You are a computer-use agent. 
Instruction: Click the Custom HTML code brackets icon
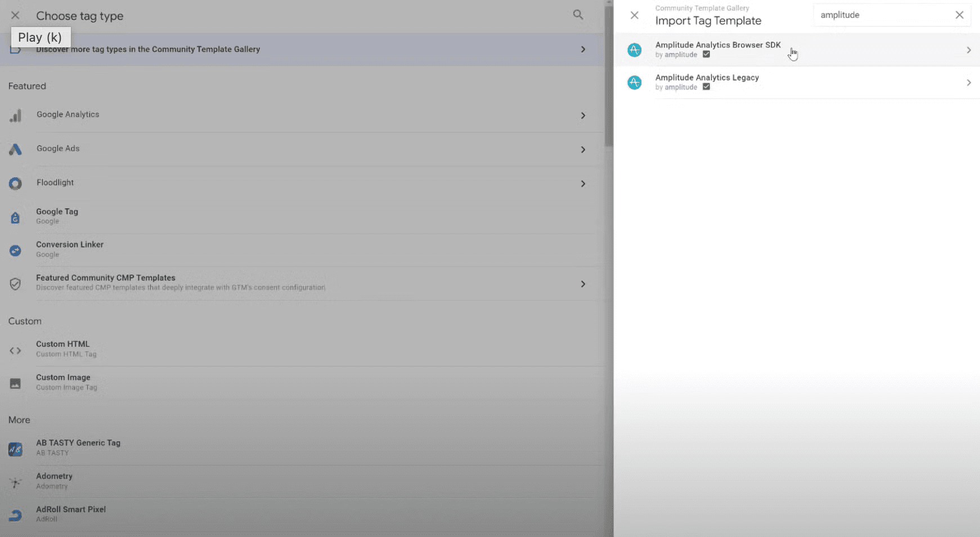[x=15, y=350]
